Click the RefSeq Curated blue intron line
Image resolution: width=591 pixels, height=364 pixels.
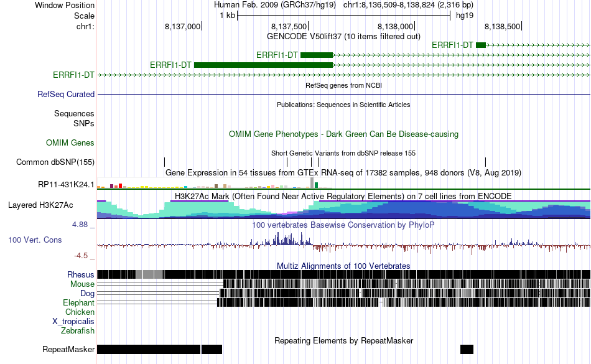(x=344, y=94)
